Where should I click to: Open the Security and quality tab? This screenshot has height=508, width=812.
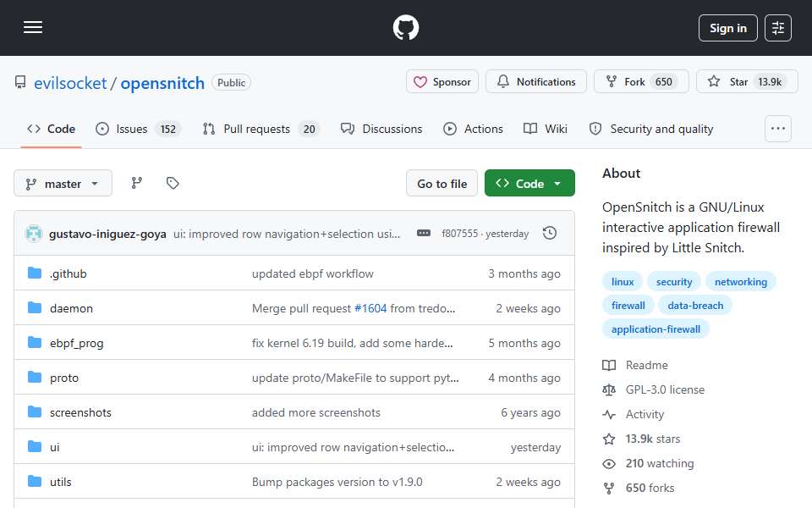click(x=651, y=129)
